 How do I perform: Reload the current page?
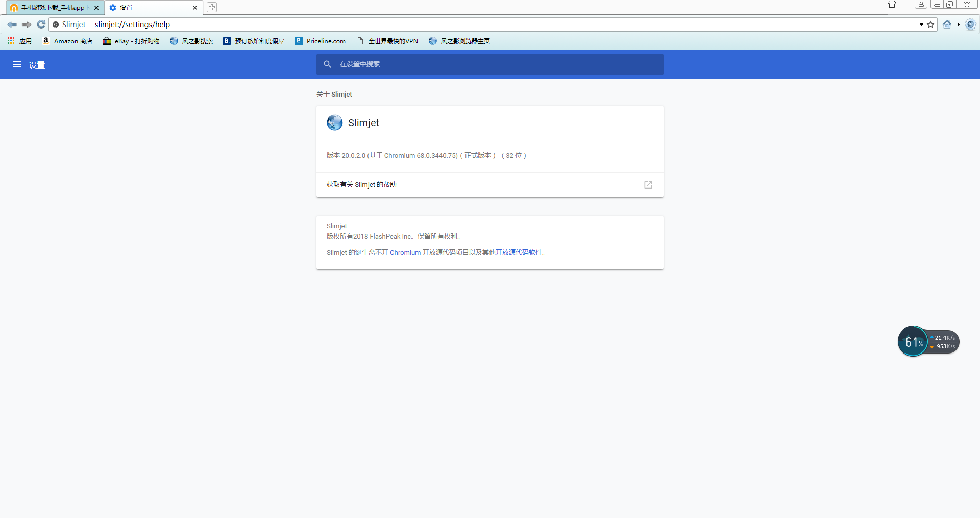point(41,25)
